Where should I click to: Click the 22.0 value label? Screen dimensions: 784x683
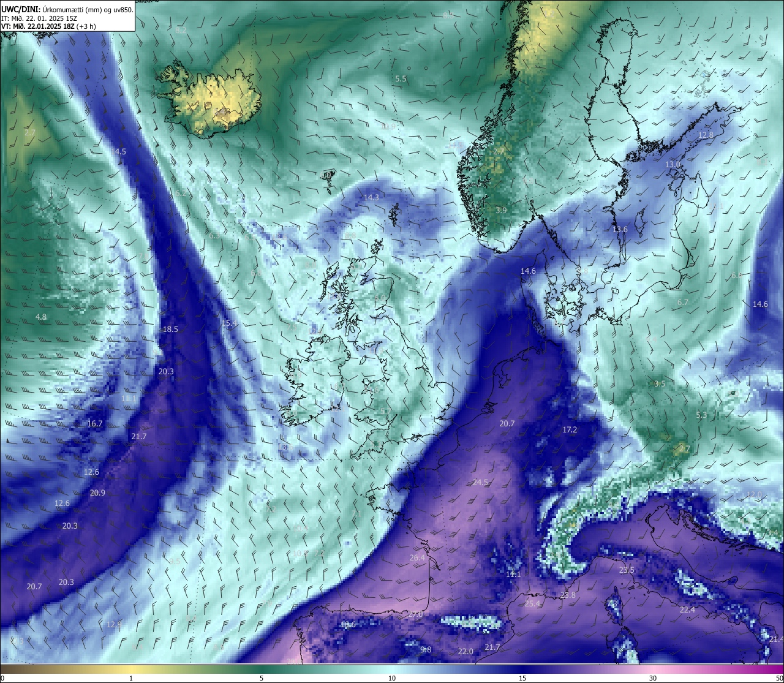coord(466,652)
